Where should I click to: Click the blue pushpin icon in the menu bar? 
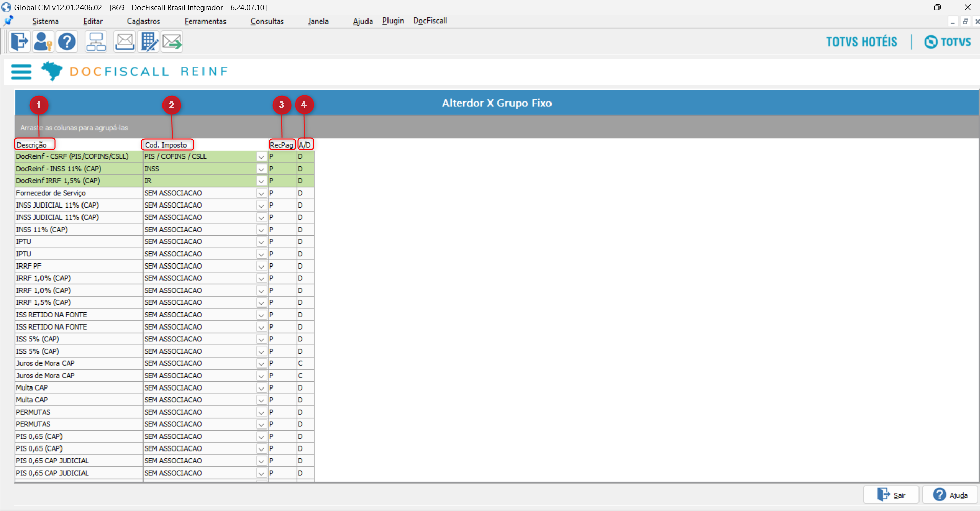click(8, 21)
